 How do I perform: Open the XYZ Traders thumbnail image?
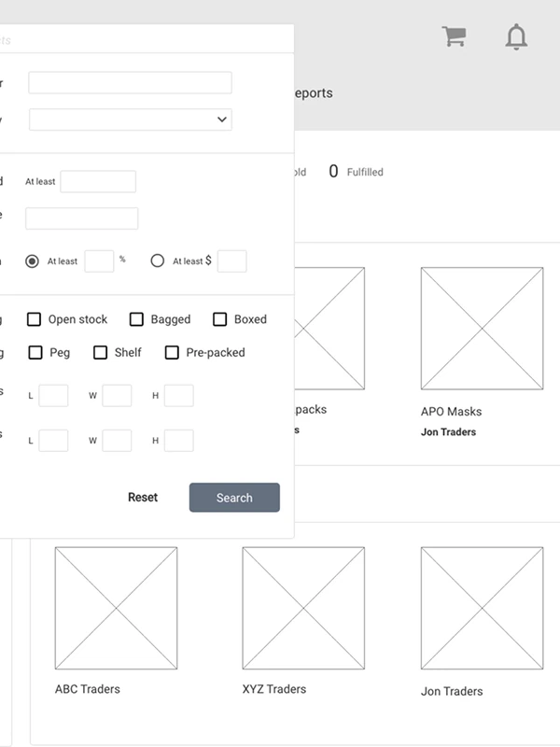pyautogui.click(x=303, y=608)
